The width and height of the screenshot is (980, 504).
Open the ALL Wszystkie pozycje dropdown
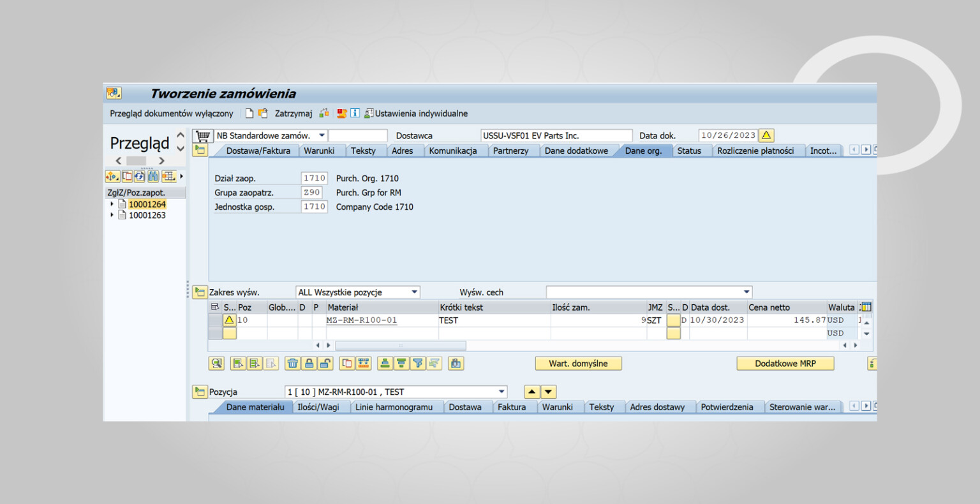coord(414,292)
